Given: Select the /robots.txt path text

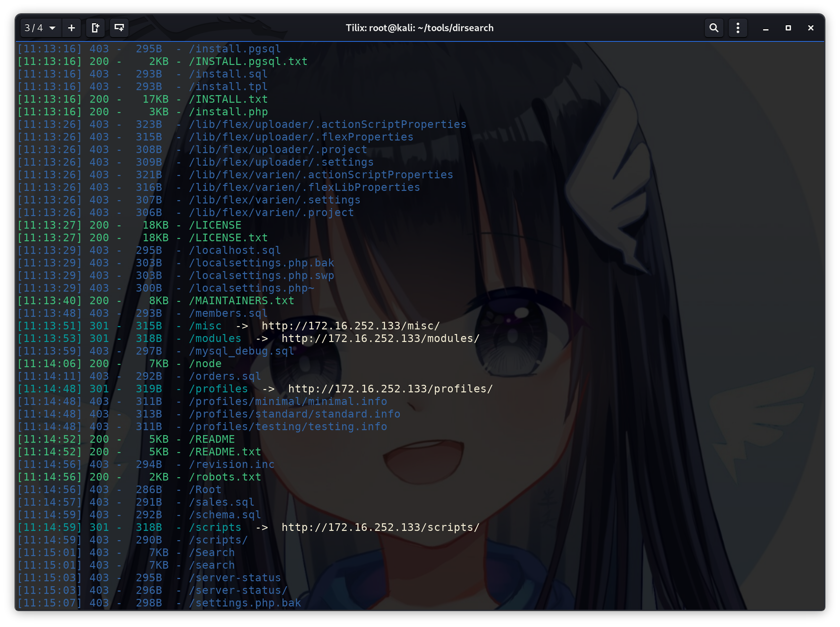Looking at the screenshot, I should tap(225, 477).
